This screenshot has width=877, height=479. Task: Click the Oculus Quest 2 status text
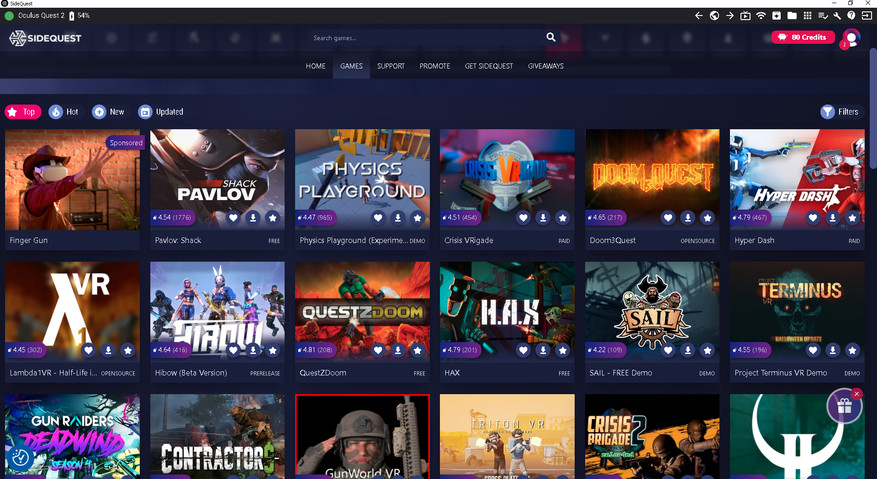(x=41, y=16)
